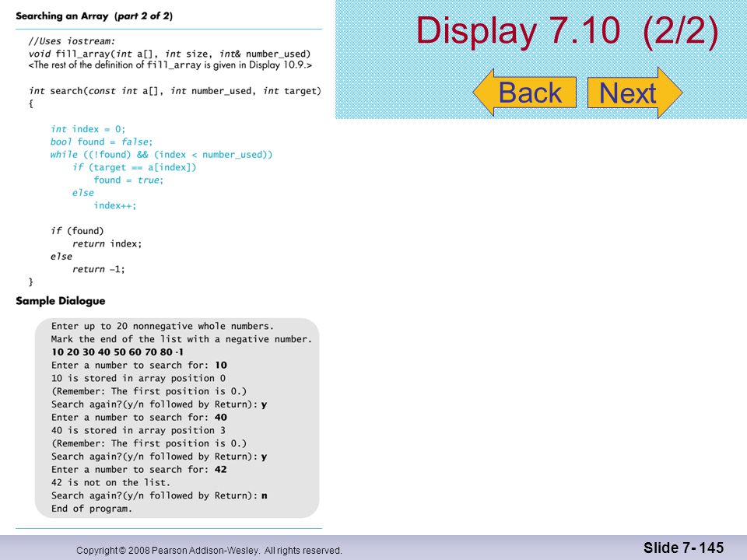Image resolution: width=747 pixels, height=560 pixels.
Task: Select '40 is stored in array position 3'
Action: pos(139,430)
